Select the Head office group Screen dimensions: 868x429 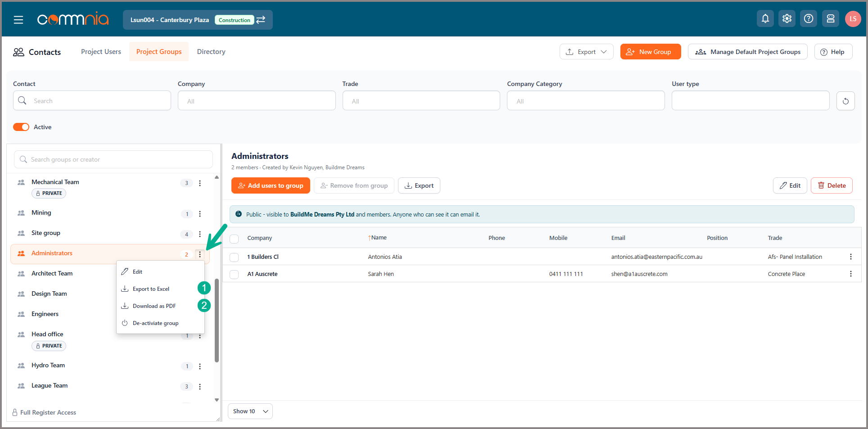pos(47,334)
